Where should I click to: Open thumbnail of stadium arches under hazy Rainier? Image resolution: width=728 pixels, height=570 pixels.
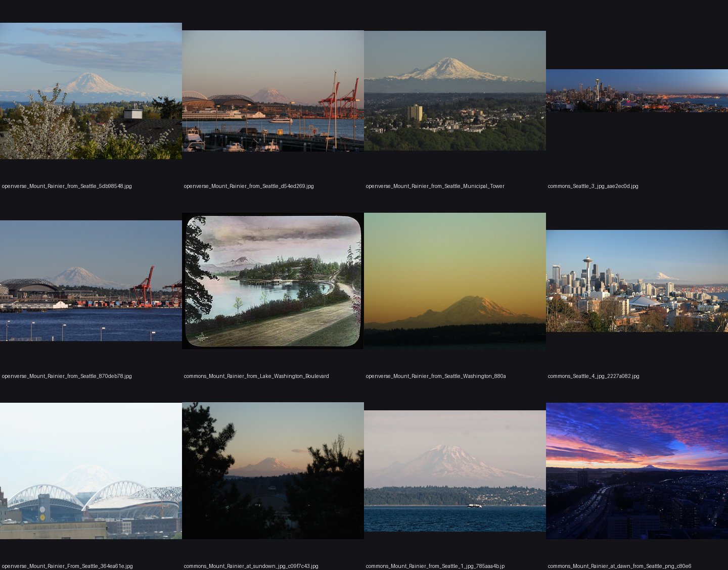tap(91, 471)
